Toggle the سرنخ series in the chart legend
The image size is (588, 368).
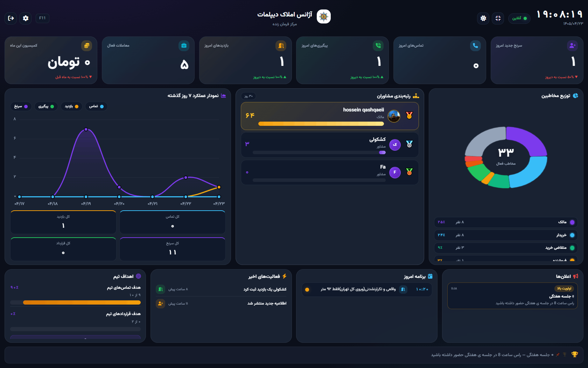click(x=21, y=107)
